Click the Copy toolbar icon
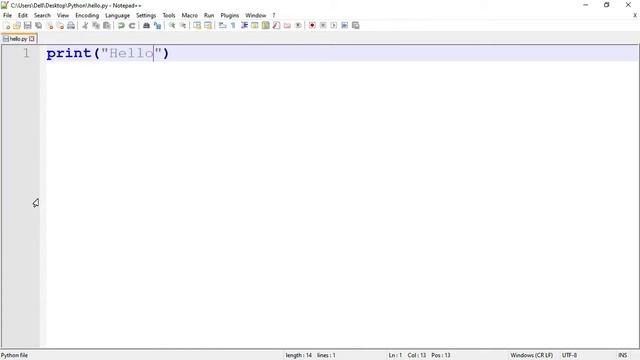640x360 pixels. pyautogui.click(x=96, y=25)
